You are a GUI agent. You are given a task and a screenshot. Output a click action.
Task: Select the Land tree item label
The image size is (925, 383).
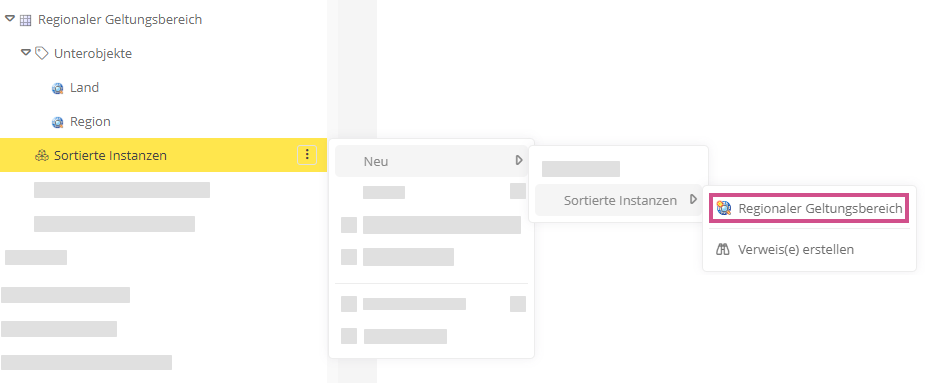click(84, 88)
